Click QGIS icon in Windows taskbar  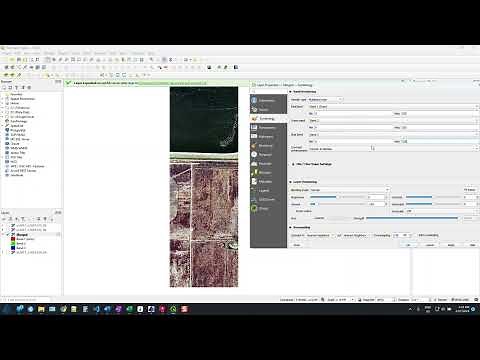[x=173, y=309]
